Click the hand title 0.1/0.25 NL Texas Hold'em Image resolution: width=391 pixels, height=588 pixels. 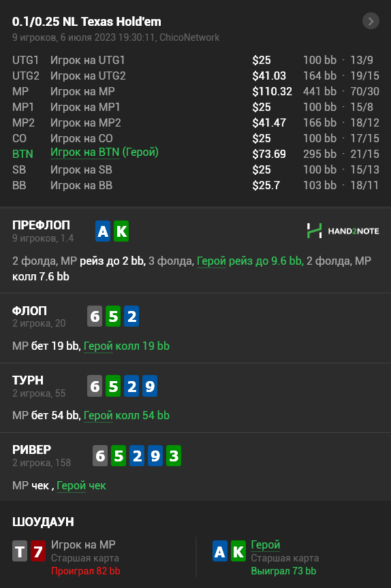[87, 22]
